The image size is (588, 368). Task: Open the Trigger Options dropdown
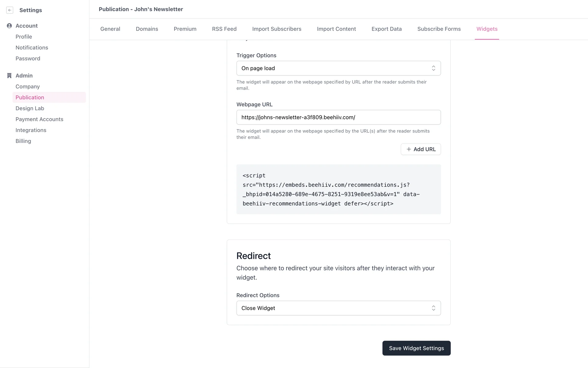338,68
